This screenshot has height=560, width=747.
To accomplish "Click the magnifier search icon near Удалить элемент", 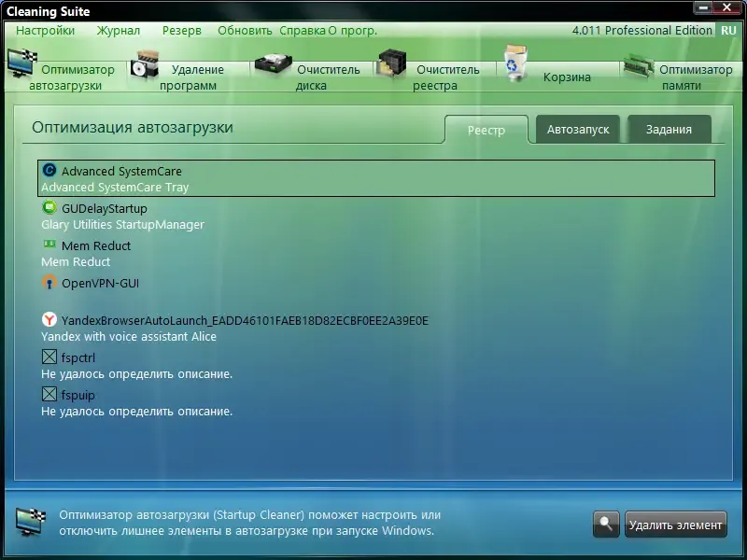I will point(605,525).
